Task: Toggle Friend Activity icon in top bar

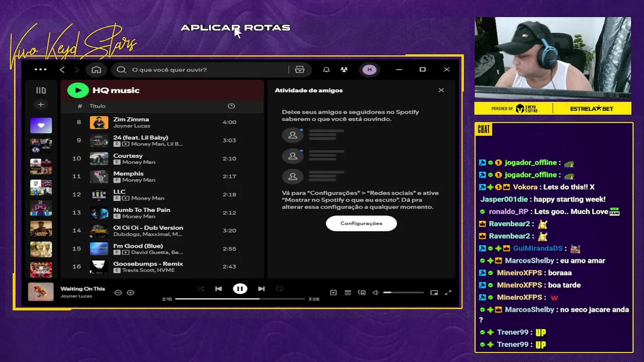Action: point(344,70)
